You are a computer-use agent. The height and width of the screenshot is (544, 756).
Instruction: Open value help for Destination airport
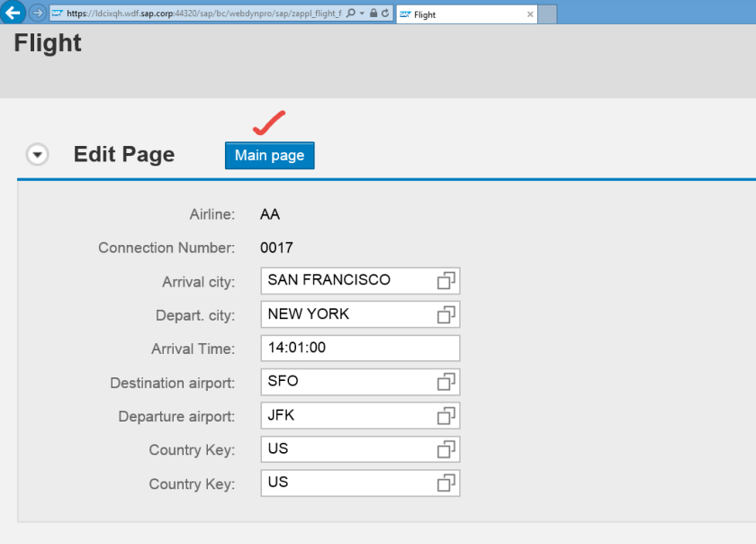[446, 382]
